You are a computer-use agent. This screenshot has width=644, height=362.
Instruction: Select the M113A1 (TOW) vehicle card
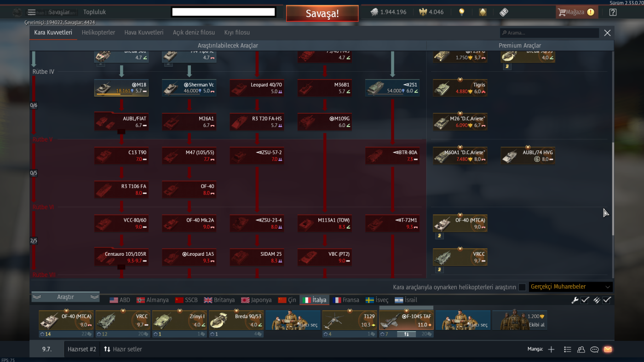(x=325, y=223)
